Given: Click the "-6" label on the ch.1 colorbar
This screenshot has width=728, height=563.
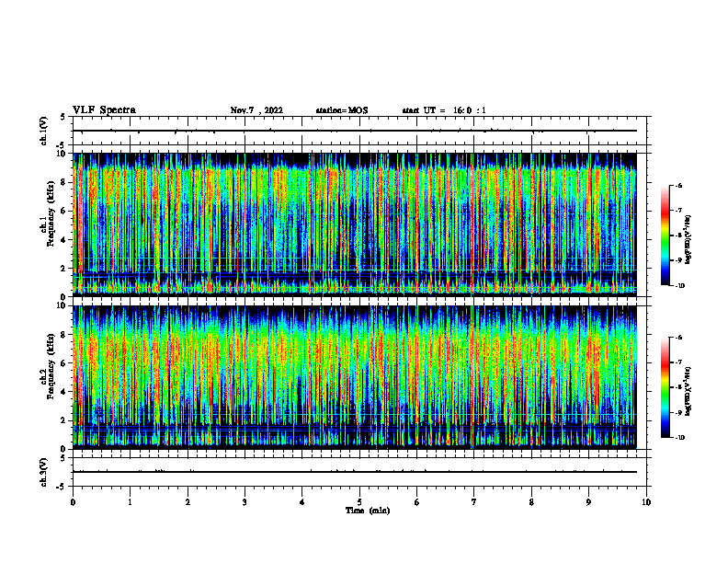Looking at the screenshot, I should click(x=678, y=186).
